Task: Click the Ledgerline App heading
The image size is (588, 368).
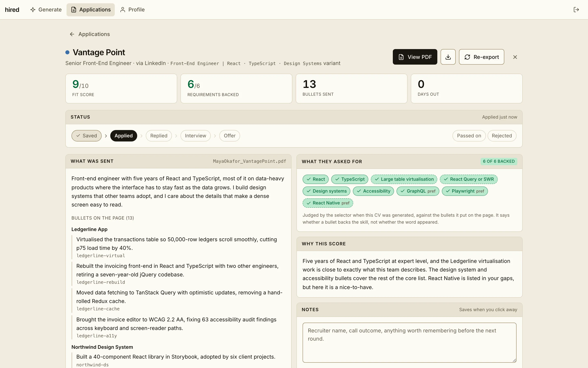Action: pos(89,229)
